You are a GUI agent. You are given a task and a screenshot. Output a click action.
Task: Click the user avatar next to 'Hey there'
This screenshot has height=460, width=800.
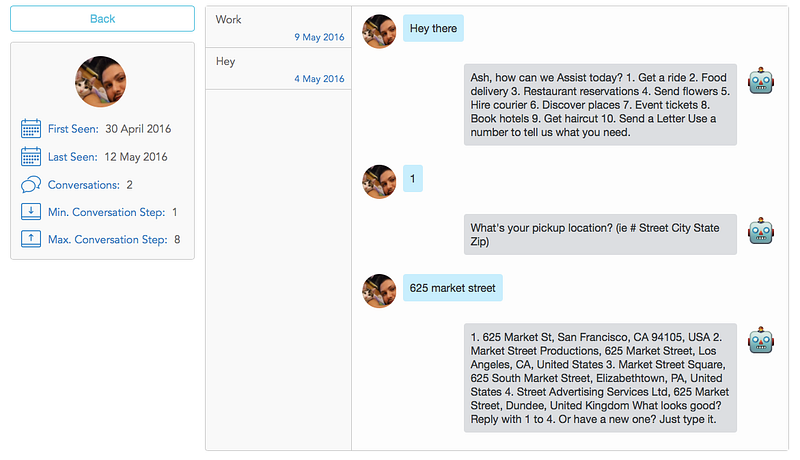tap(378, 31)
